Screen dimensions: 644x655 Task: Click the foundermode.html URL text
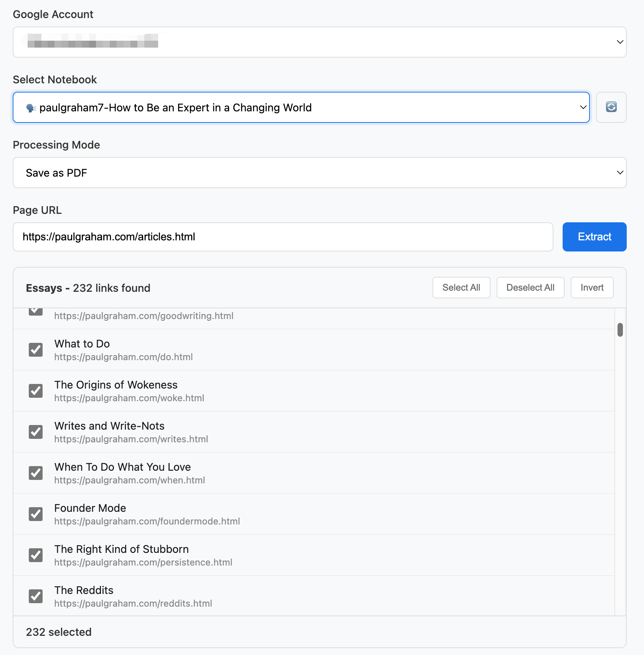tap(147, 521)
